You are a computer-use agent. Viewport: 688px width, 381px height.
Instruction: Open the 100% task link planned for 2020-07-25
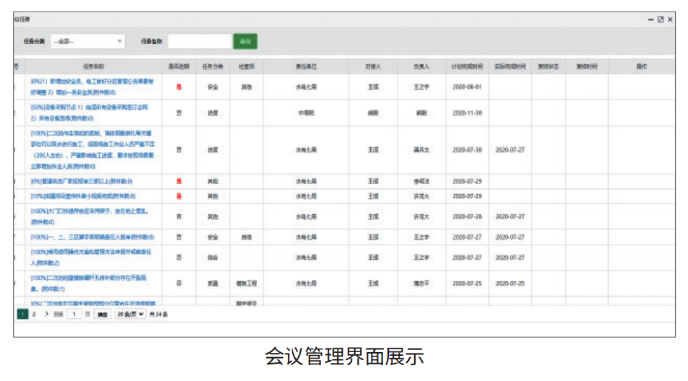point(89,284)
